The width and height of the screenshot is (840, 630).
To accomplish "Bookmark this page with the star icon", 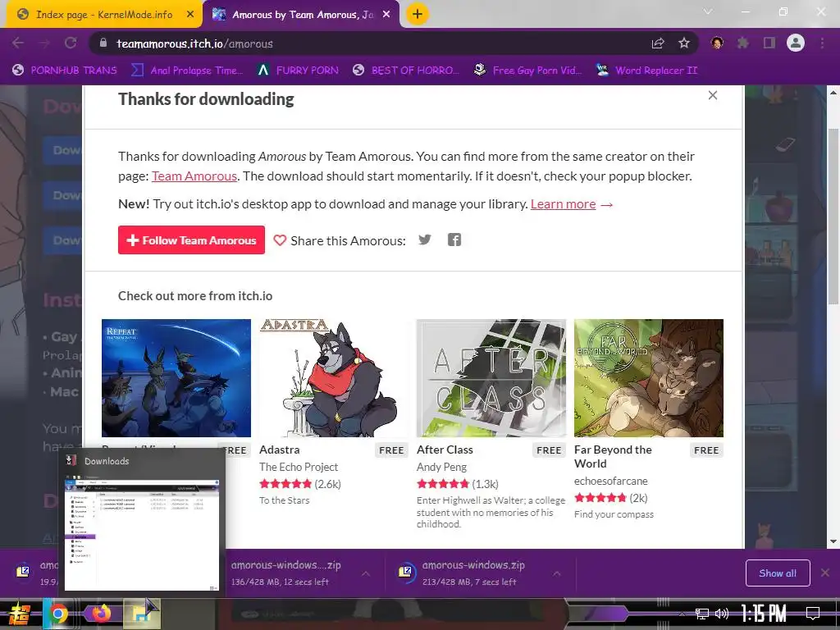I will pos(684,43).
